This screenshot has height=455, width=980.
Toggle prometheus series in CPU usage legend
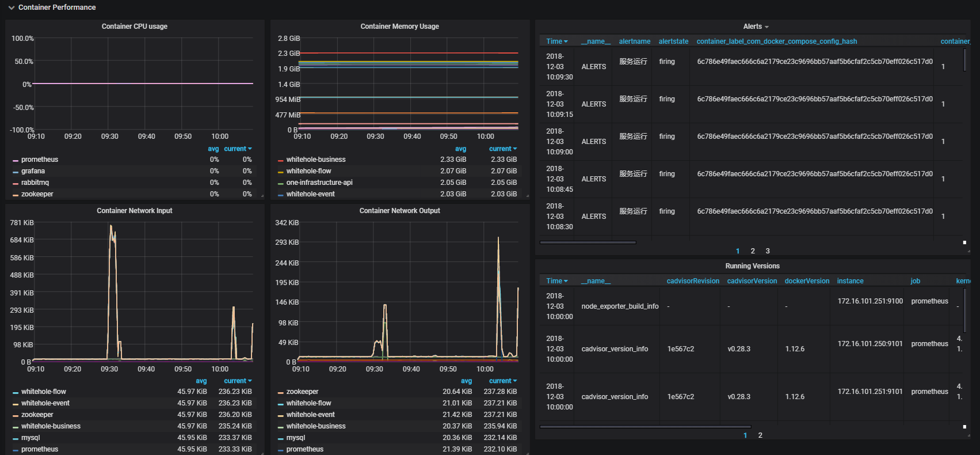coord(40,160)
